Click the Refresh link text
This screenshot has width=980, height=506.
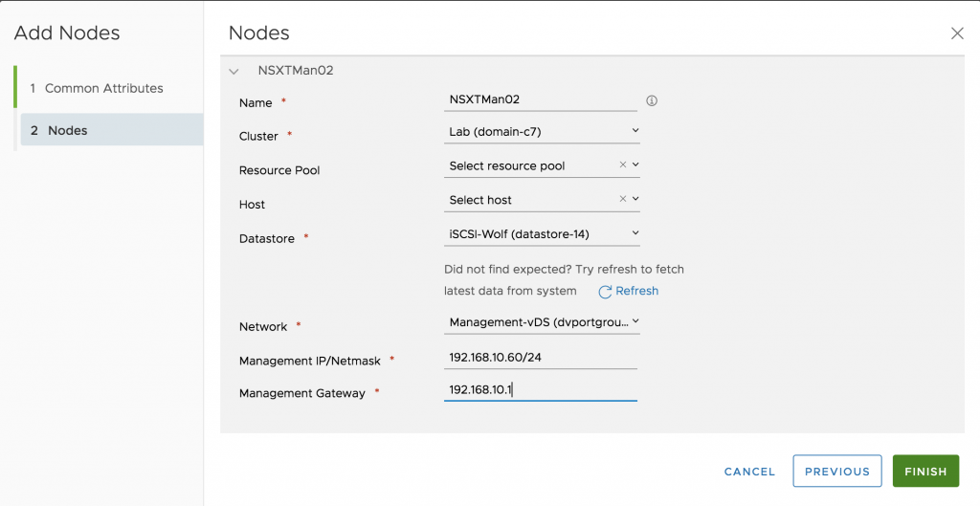click(636, 291)
